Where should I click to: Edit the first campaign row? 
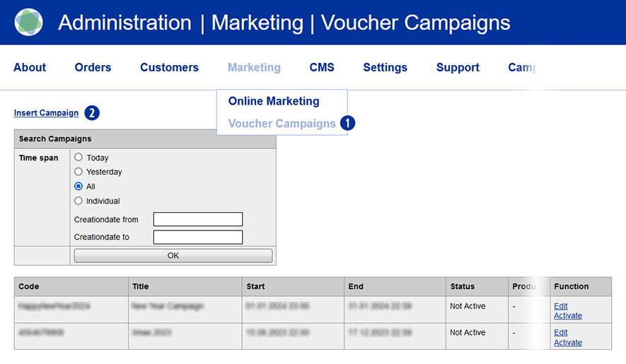pyautogui.click(x=561, y=306)
